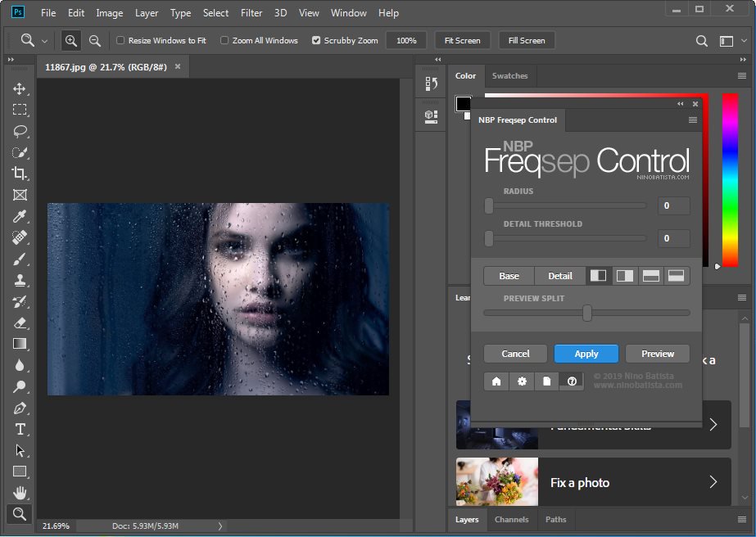Select the Pen tool
The image size is (756, 537).
[x=20, y=408]
